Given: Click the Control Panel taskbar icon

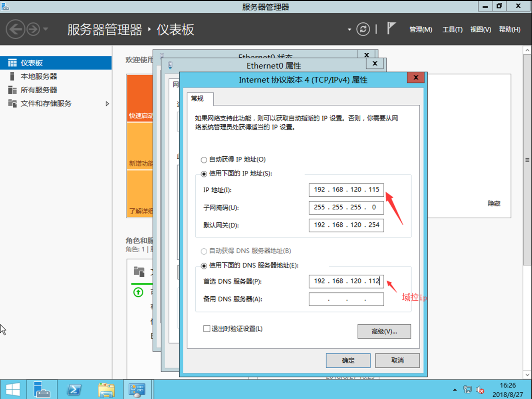Looking at the screenshot, I should [x=137, y=389].
